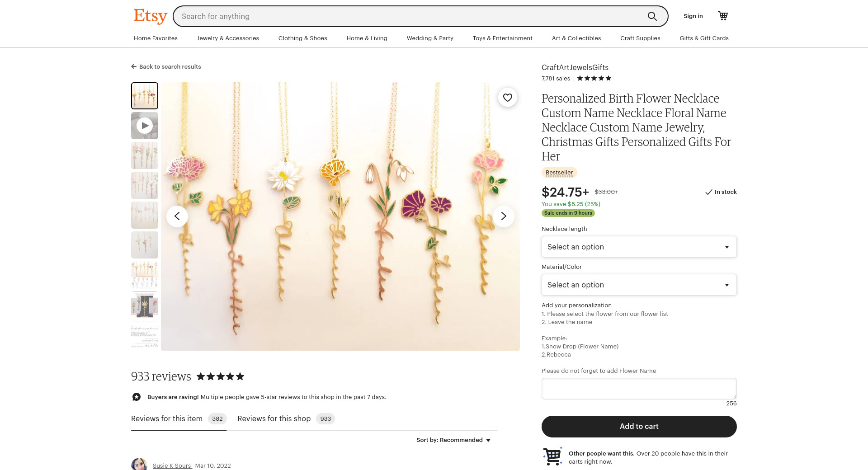The image size is (868, 470).
Task: Favorite this item with heart icon
Action: pyautogui.click(x=508, y=97)
